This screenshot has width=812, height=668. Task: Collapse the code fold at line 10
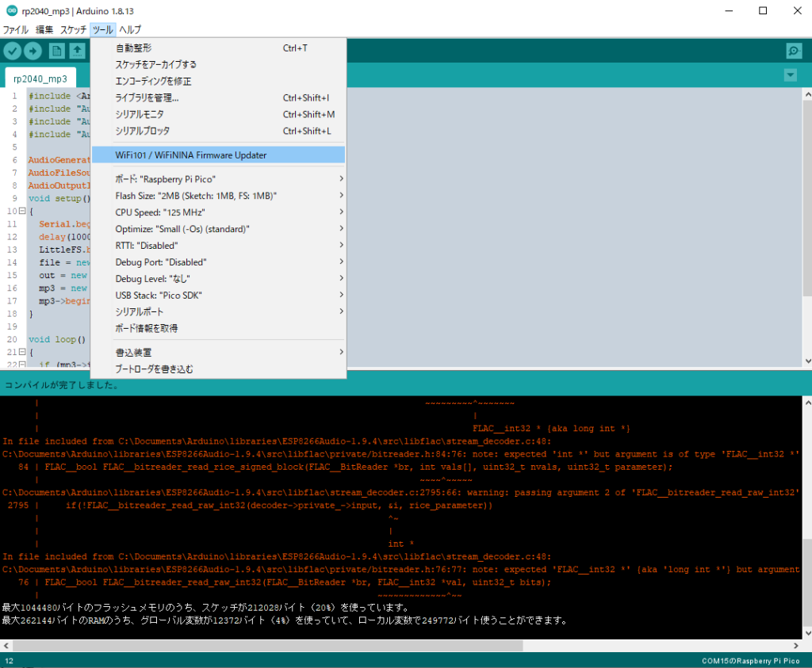pyautogui.click(x=21, y=212)
